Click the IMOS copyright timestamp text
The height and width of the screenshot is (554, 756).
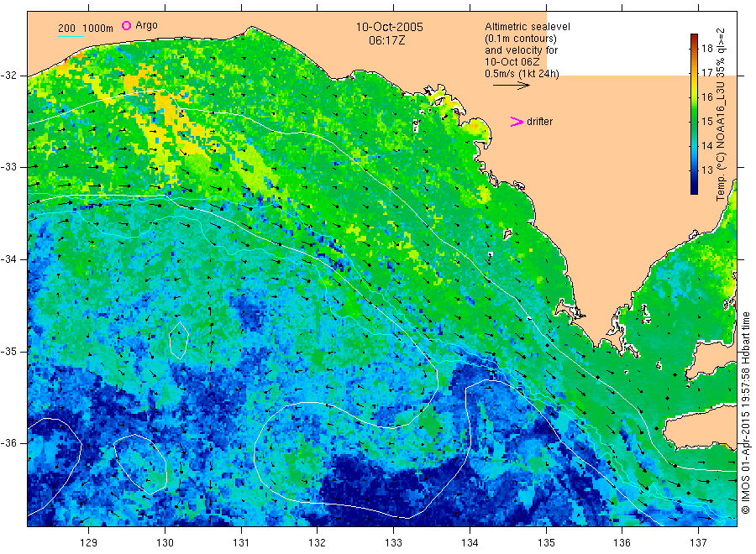click(x=746, y=412)
